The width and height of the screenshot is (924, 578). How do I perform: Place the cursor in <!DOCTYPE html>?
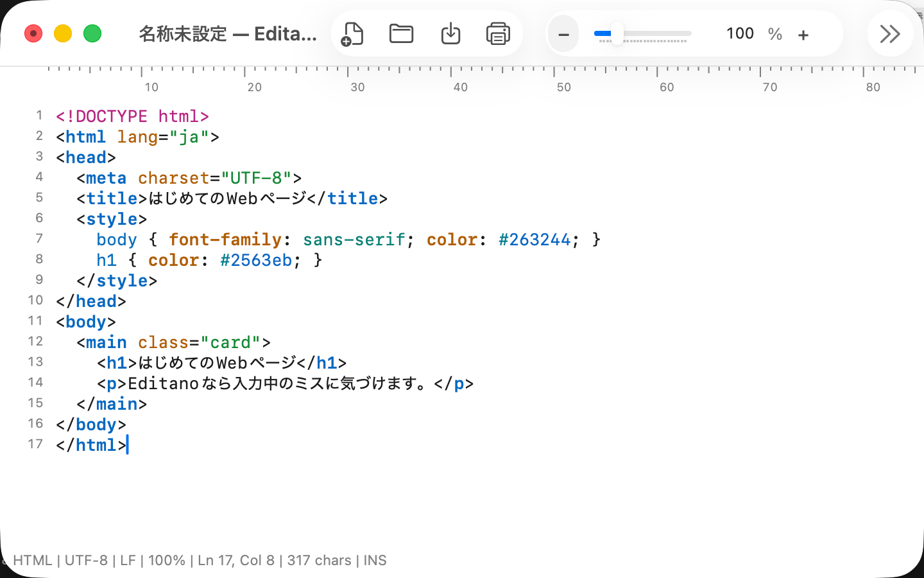pyautogui.click(x=132, y=116)
